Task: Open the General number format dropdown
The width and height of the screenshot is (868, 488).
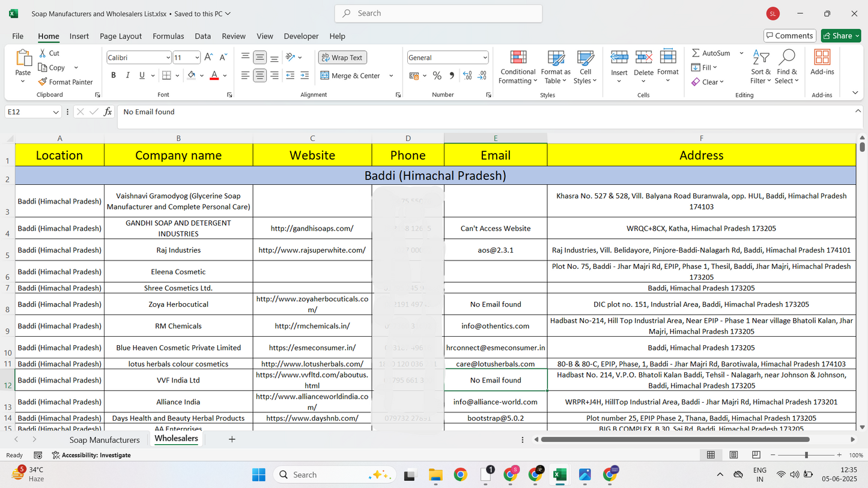Action: 485,58
